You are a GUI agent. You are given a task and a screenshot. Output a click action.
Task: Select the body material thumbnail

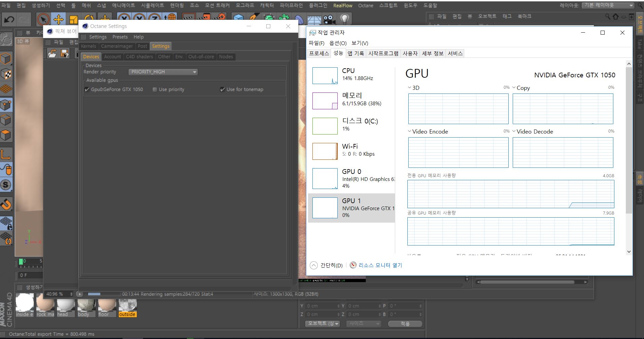[86, 305]
